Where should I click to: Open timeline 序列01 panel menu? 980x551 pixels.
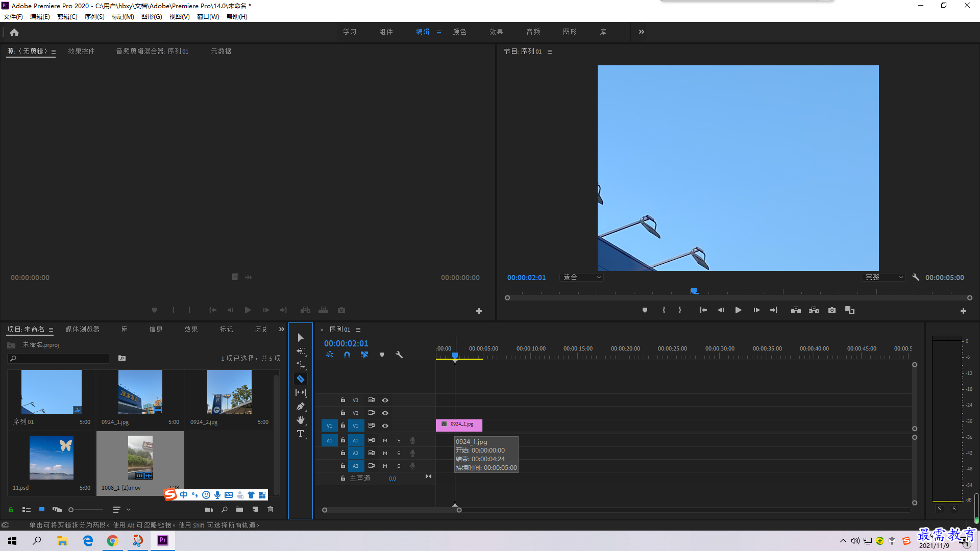[x=358, y=330]
